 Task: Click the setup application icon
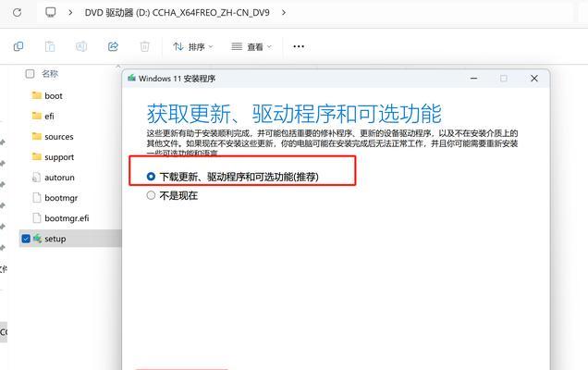(x=37, y=239)
